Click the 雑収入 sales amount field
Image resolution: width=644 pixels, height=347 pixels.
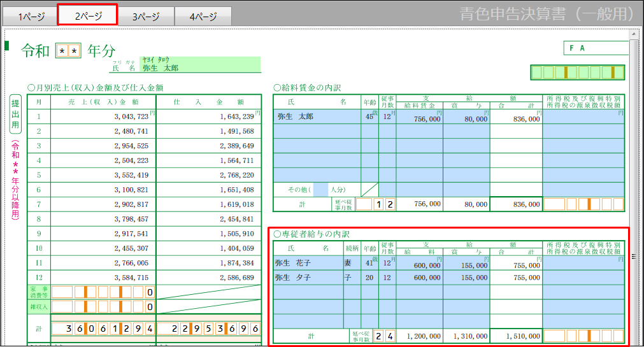click(x=103, y=307)
